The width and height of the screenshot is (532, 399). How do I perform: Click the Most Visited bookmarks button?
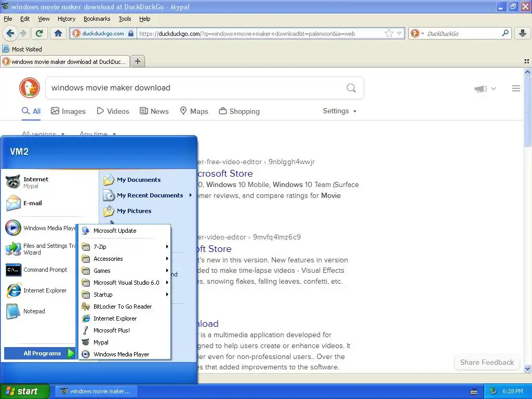tap(22, 49)
